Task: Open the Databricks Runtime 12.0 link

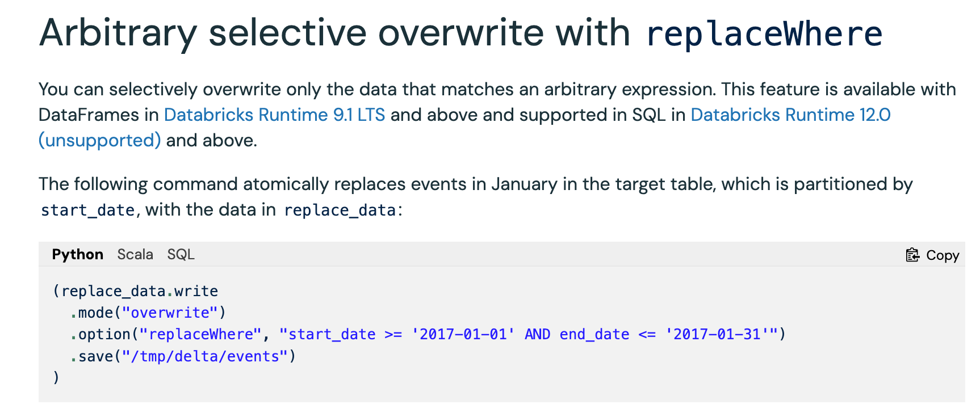Action: pos(790,115)
